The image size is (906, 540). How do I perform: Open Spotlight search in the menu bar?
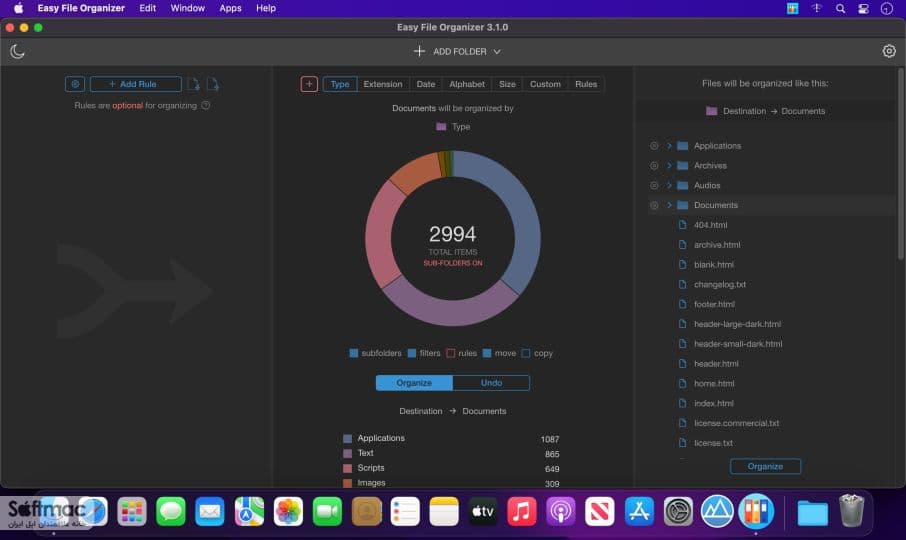tap(840, 9)
